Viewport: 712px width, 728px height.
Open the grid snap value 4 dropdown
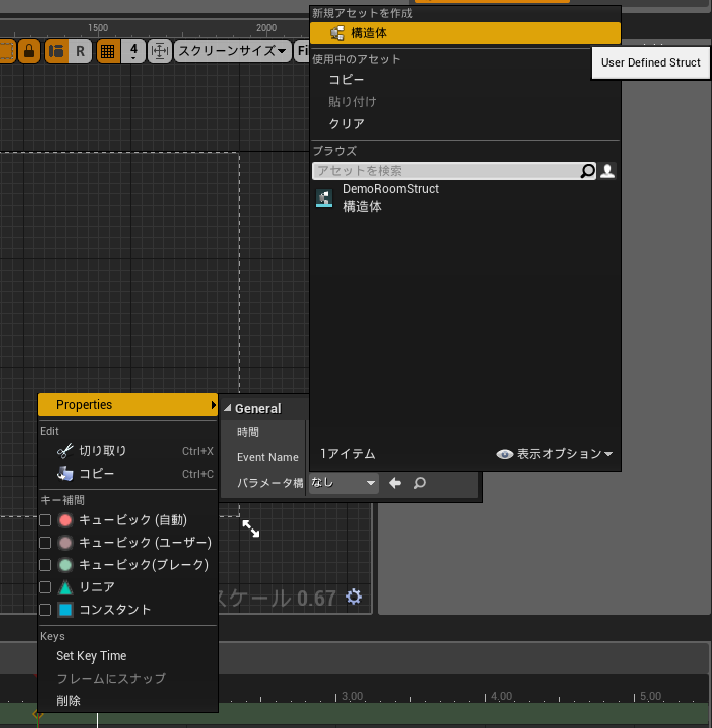click(x=133, y=51)
